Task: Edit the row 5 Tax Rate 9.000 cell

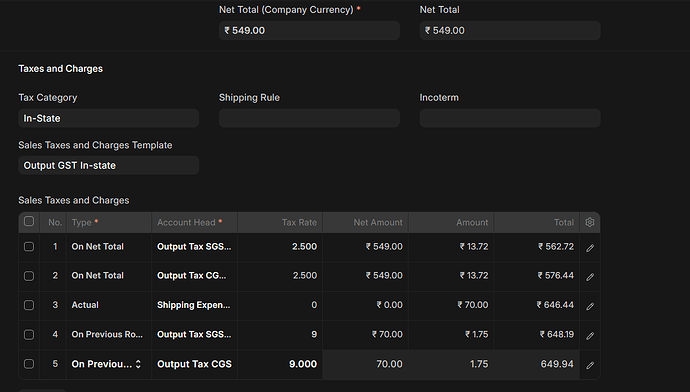Action: (280, 364)
